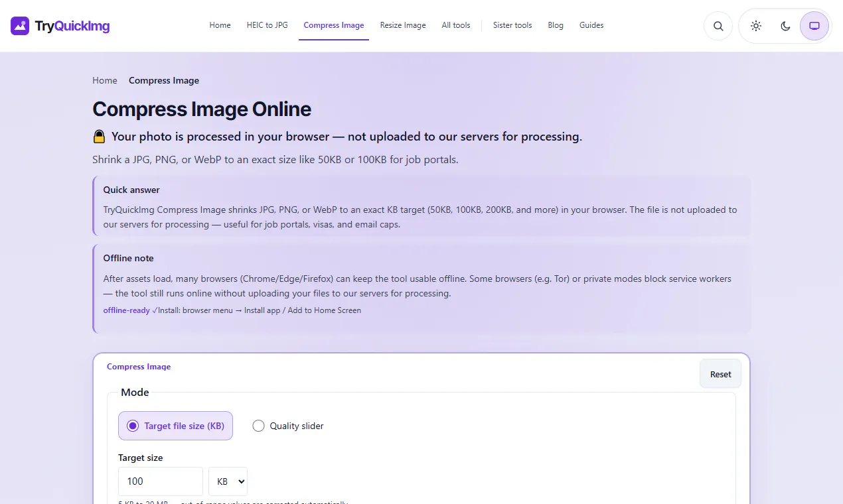Click the offline-ready status text

pos(130,310)
